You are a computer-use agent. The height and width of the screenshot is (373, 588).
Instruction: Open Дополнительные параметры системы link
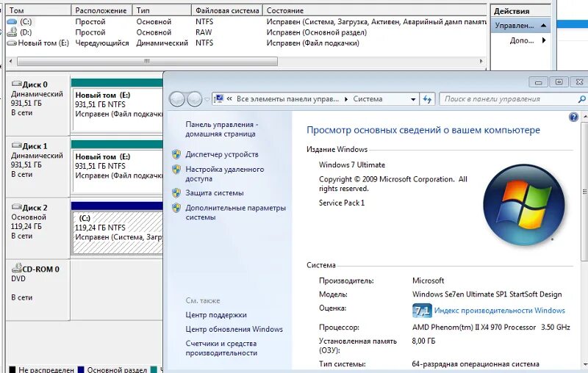pos(235,212)
